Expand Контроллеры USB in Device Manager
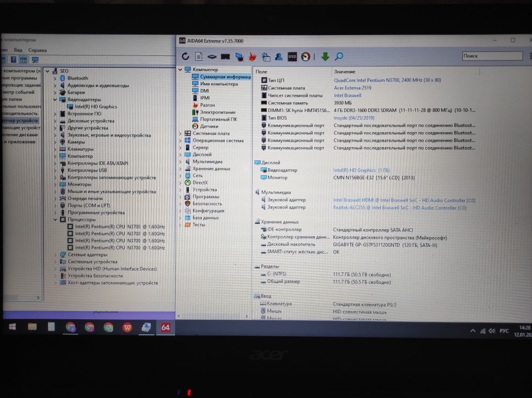Viewport: 532px width, 398px height. click(55, 170)
